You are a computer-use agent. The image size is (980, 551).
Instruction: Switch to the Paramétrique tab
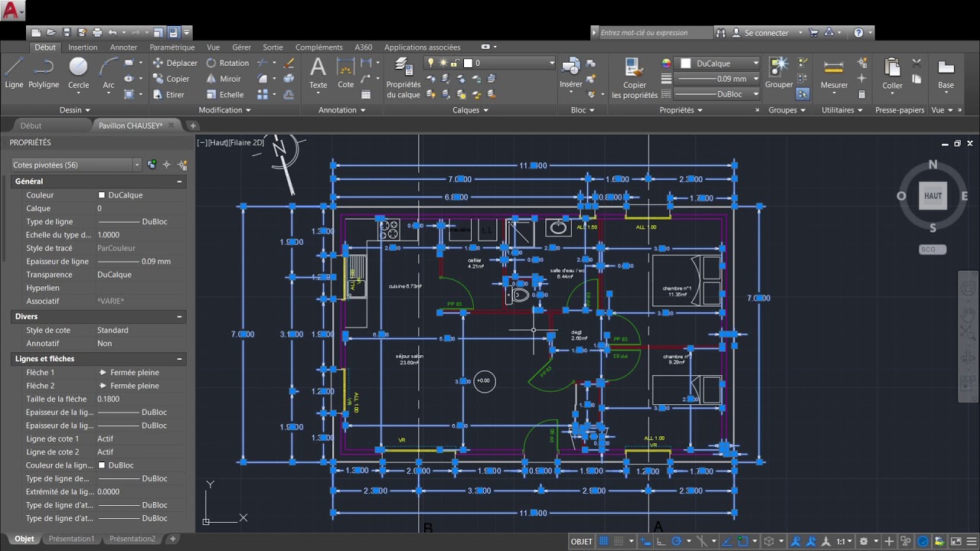pos(172,47)
